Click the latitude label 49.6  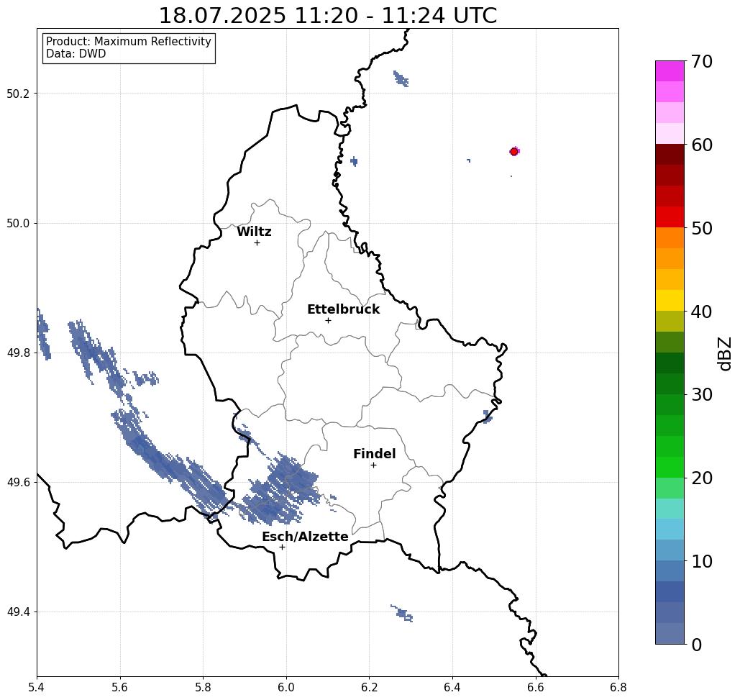(18, 483)
